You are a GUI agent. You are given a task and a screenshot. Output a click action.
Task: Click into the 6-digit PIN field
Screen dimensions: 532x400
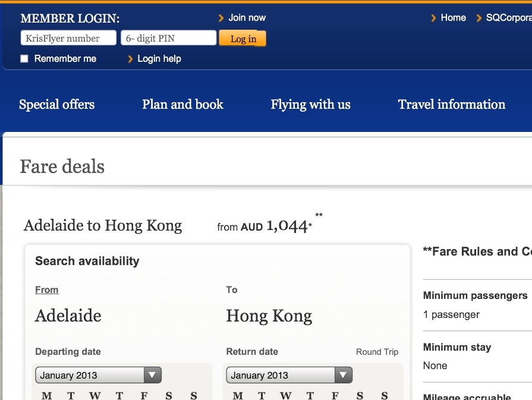(168, 39)
